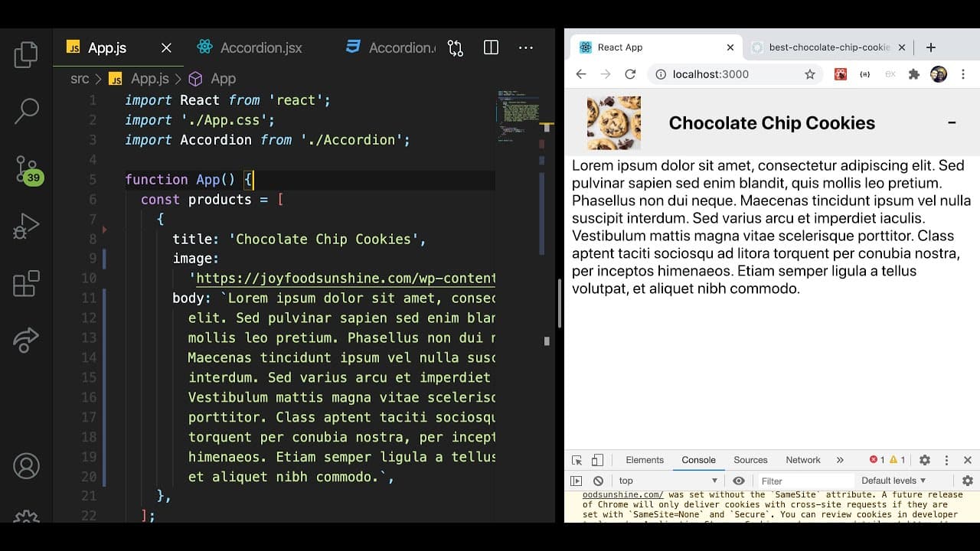Open the Explorer view in VS Code
980x551 pixels.
point(26,54)
